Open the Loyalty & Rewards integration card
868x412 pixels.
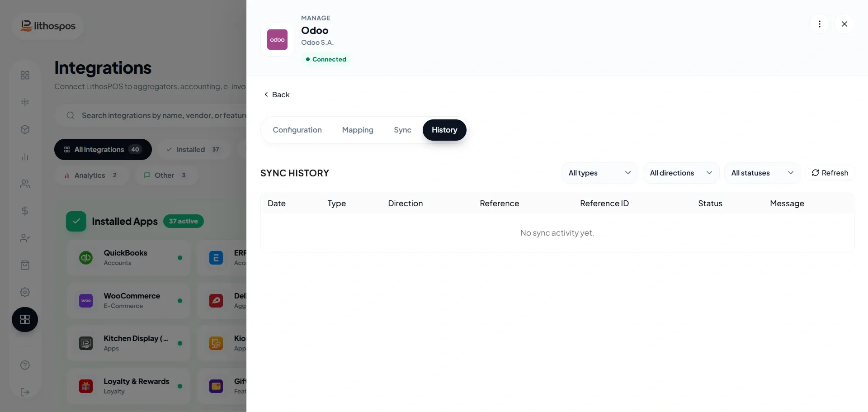(x=128, y=386)
